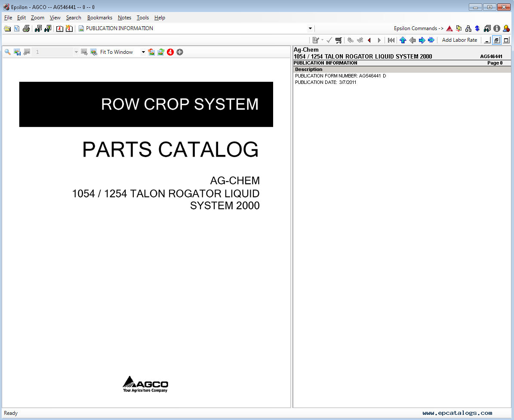This screenshot has height=420, width=514.
Task: Select the zoom magnifier tool
Action: [x=7, y=52]
